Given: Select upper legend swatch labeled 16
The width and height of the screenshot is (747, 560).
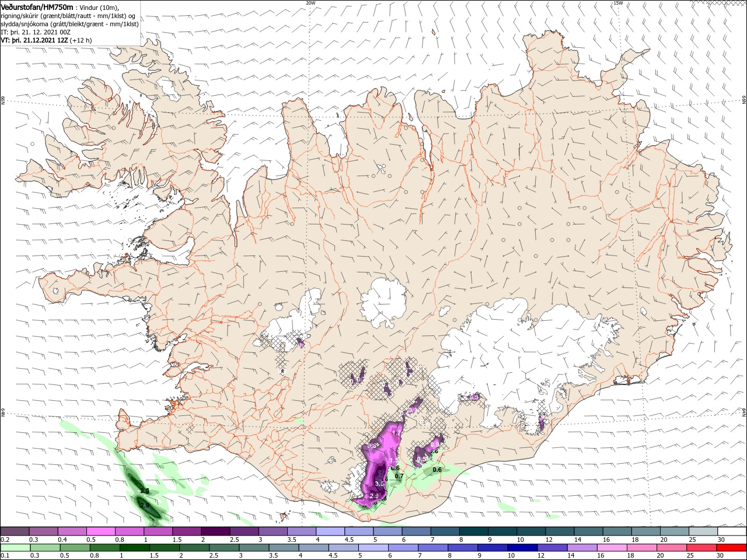Looking at the screenshot, I should tap(617, 531).
